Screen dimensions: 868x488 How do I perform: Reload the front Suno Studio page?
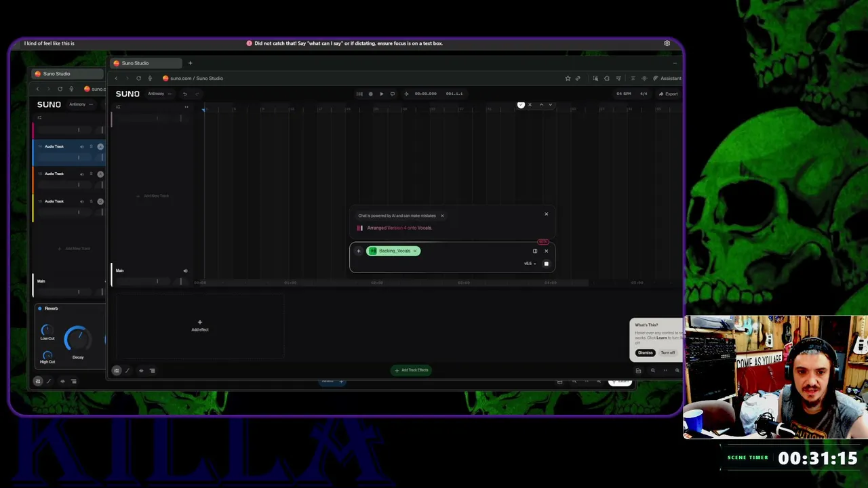click(138, 78)
